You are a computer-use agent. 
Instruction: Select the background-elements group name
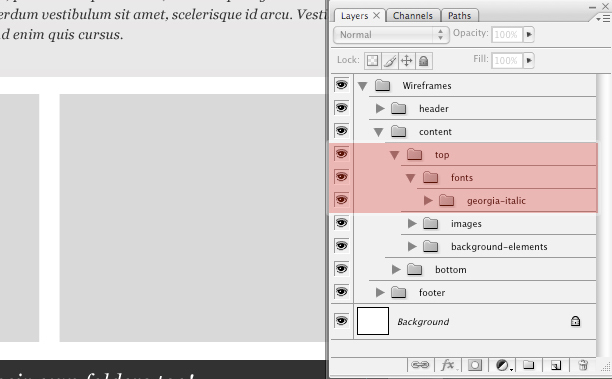[x=499, y=247]
